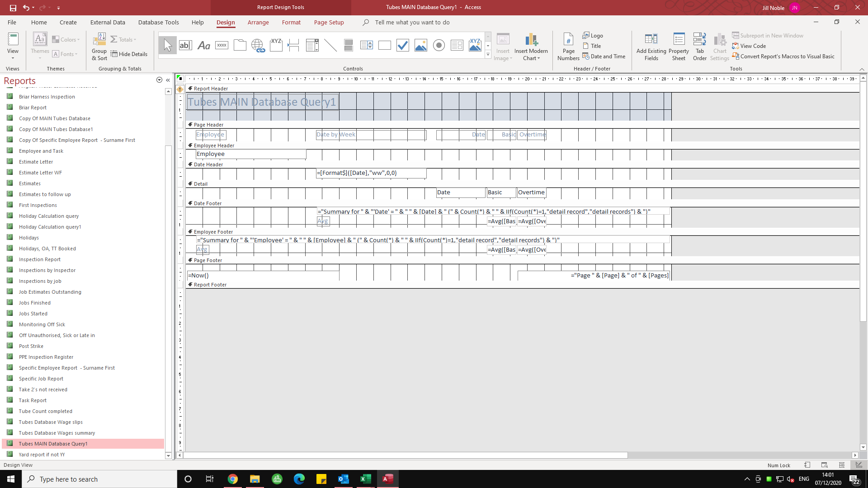Screen dimensions: 868x488
Task: Open the Property Sheet
Action: [679, 46]
